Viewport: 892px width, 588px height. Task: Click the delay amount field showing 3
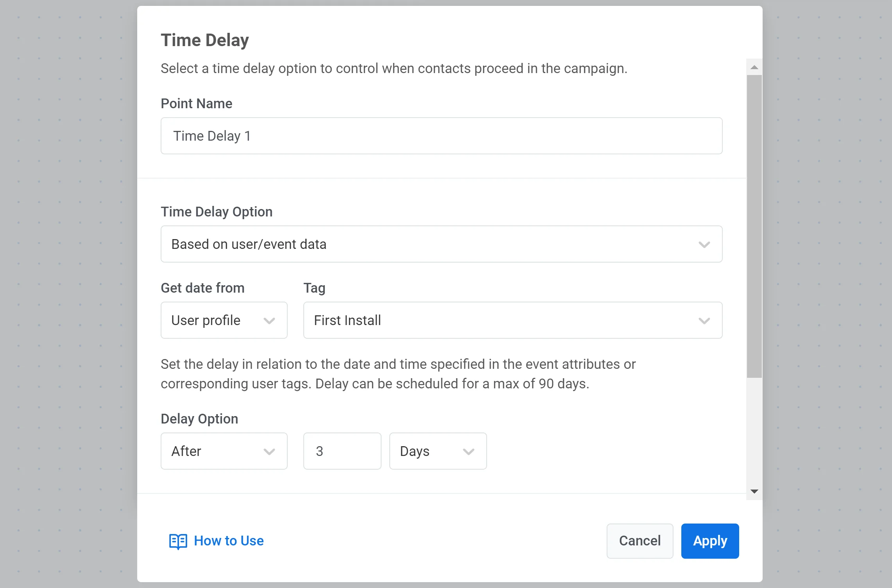pyautogui.click(x=342, y=451)
